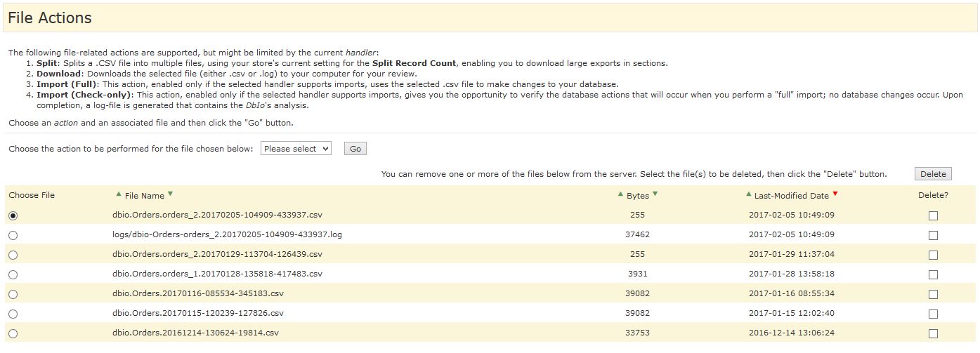Click file name dbio.Orders.20170115-120239-127826.csv

click(x=198, y=313)
